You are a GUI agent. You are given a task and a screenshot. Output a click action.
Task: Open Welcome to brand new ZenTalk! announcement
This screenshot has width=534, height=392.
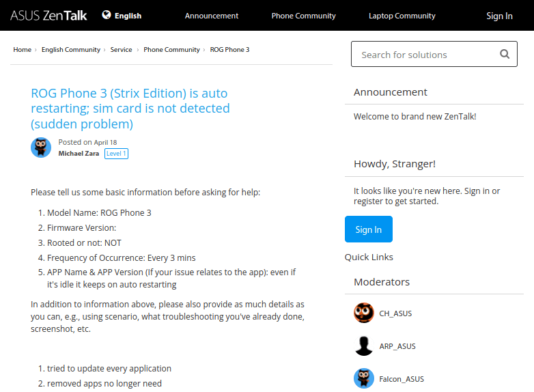coord(414,117)
